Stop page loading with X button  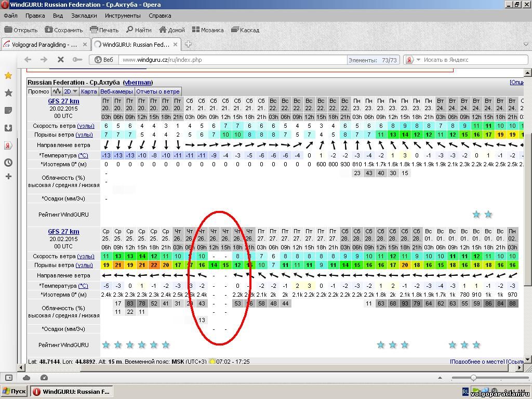(x=61, y=60)
